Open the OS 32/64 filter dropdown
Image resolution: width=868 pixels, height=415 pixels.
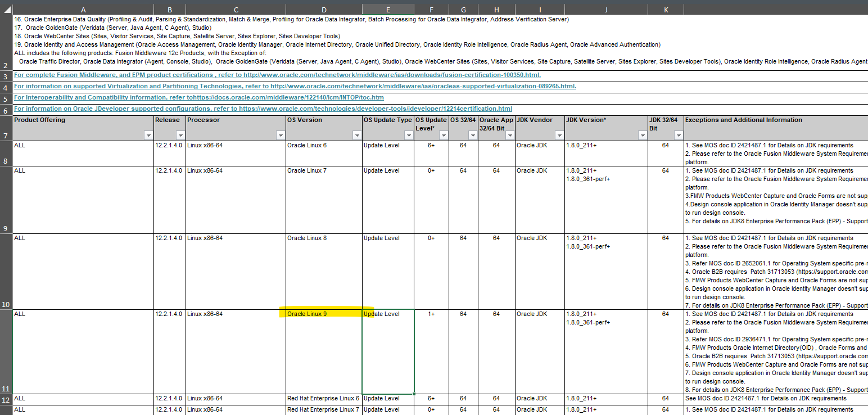[473, 135]
